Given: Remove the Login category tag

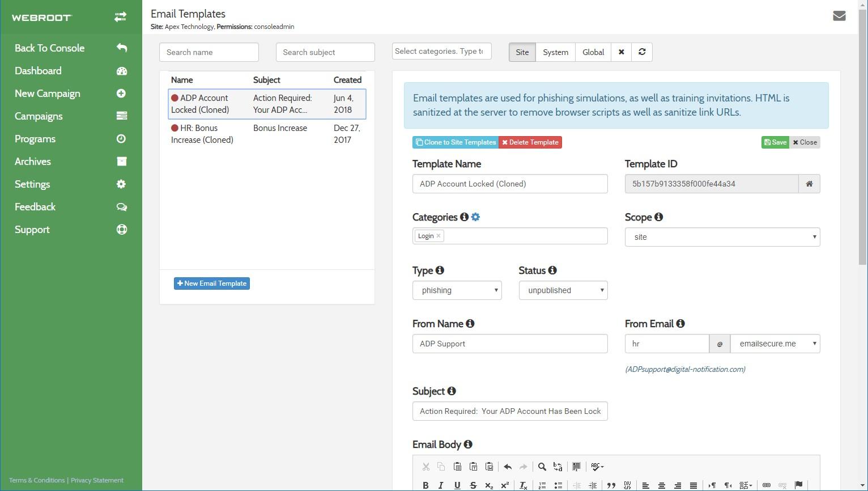Looking at the screenshot, I should click(439, 236).
